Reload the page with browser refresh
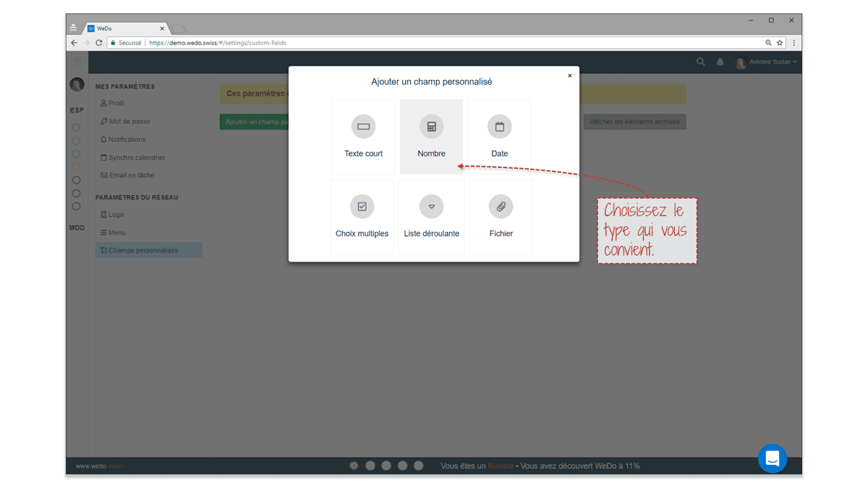 (99, 43)
